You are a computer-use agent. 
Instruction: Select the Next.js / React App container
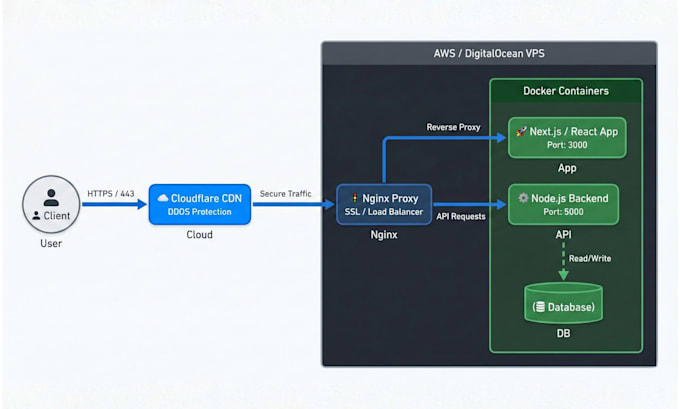[567, 137]
